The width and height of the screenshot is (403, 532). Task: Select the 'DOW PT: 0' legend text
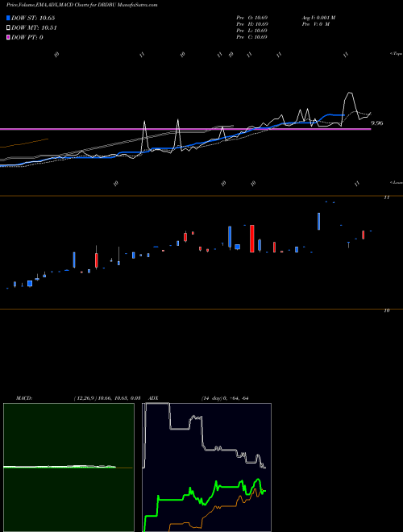coord(27,37)
